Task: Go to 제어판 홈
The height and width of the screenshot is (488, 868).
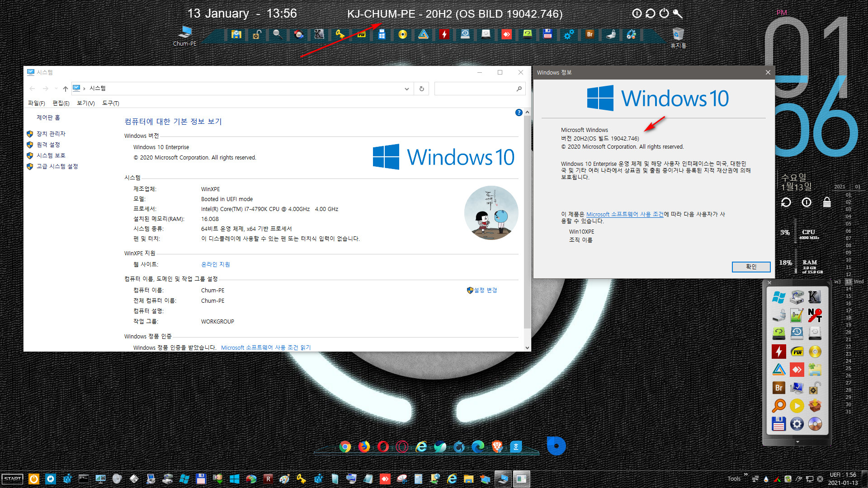Action: click(48, 117)
